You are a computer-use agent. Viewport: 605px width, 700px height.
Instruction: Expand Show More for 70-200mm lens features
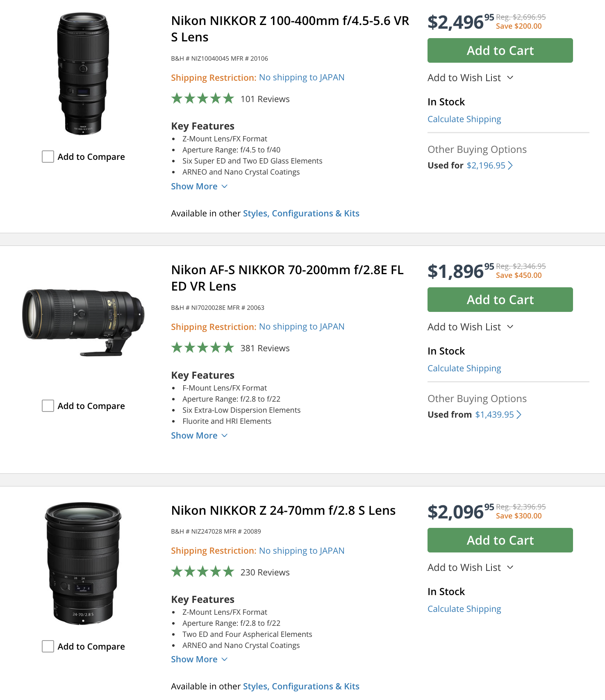pos(199,436)
